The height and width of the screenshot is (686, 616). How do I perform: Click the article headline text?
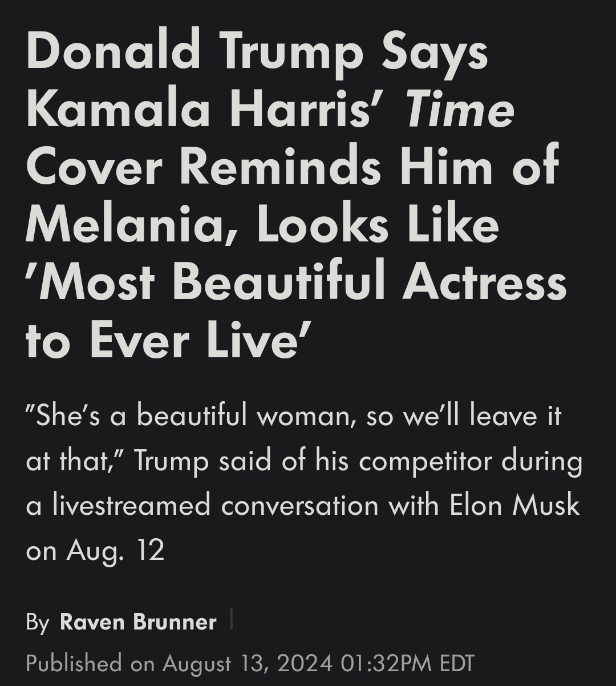296,196
